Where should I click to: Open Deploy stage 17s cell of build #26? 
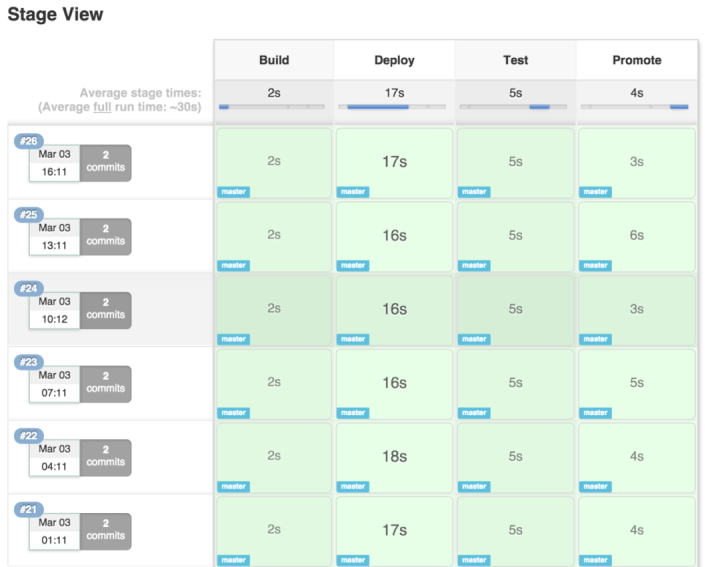pyautogui.click(x=394, y=162)
